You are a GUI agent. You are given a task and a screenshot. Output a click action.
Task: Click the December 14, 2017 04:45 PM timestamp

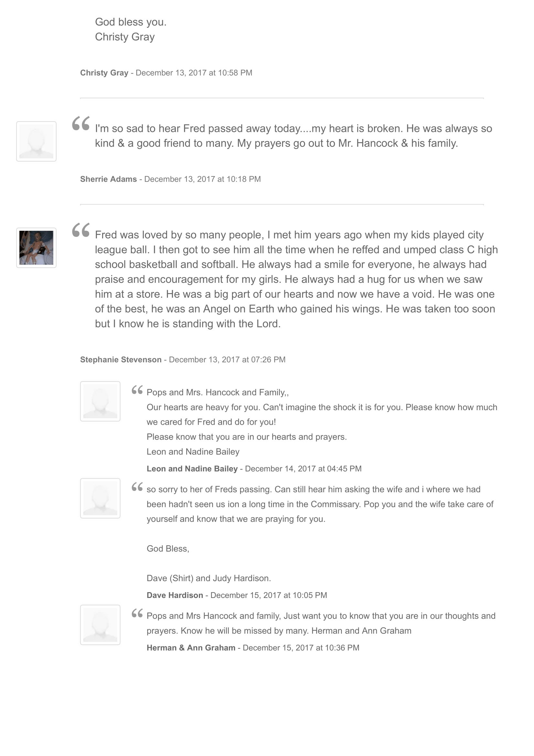303,469
